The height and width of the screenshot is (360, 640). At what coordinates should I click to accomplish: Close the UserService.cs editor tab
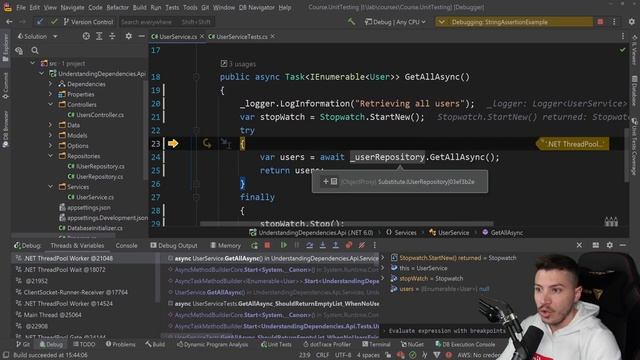click(202, 36)
